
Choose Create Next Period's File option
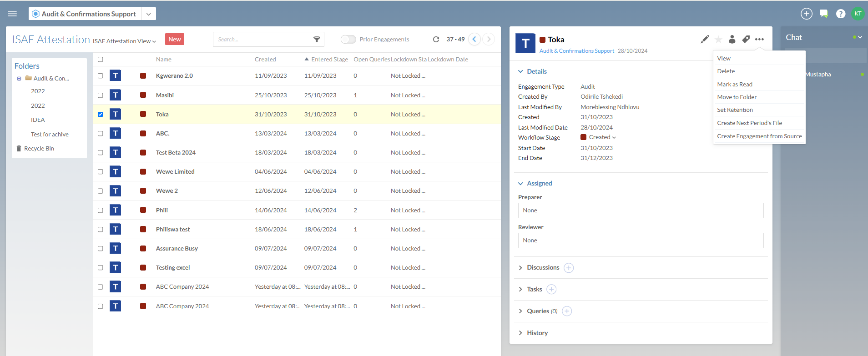pyautogui.click(x=749, y=123)
